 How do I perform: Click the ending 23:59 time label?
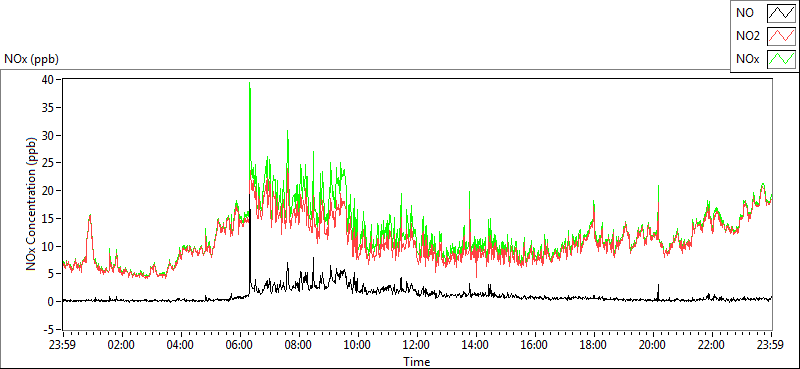coord(771,344)
